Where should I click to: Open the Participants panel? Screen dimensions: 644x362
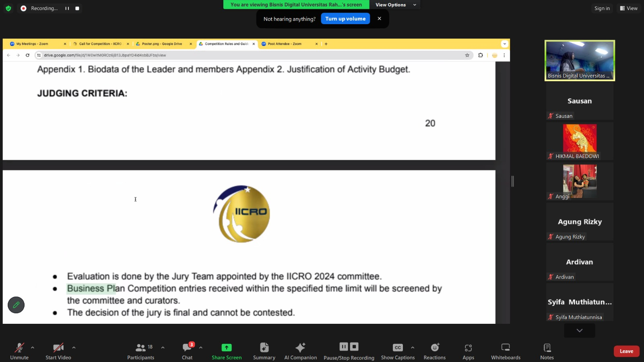point(141,351)
